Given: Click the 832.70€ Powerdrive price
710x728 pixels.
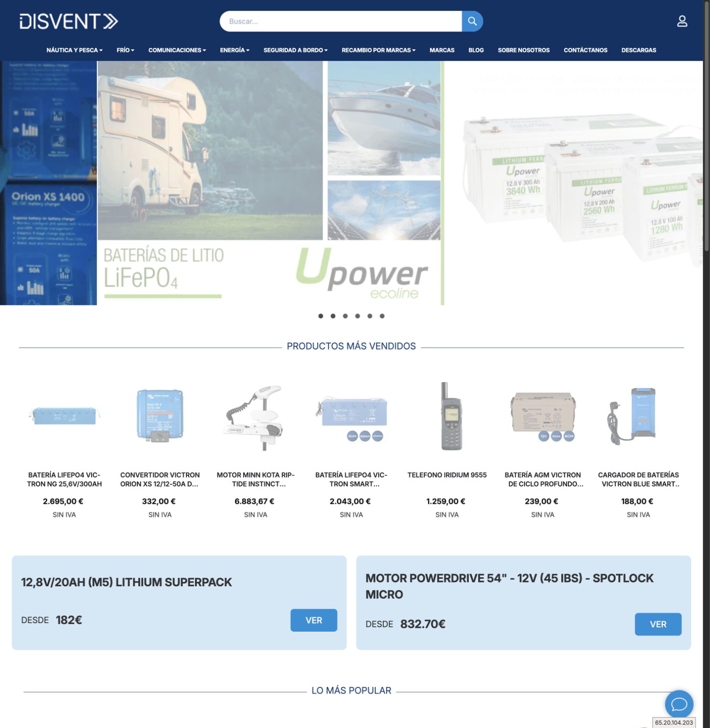Looking at the screenshot, I should tap(422, 624).
